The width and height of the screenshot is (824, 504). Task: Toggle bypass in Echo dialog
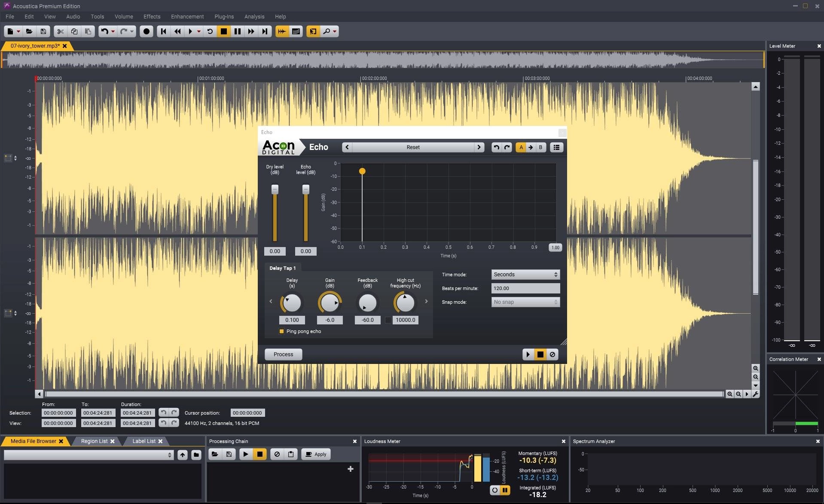tap(552, 354)
